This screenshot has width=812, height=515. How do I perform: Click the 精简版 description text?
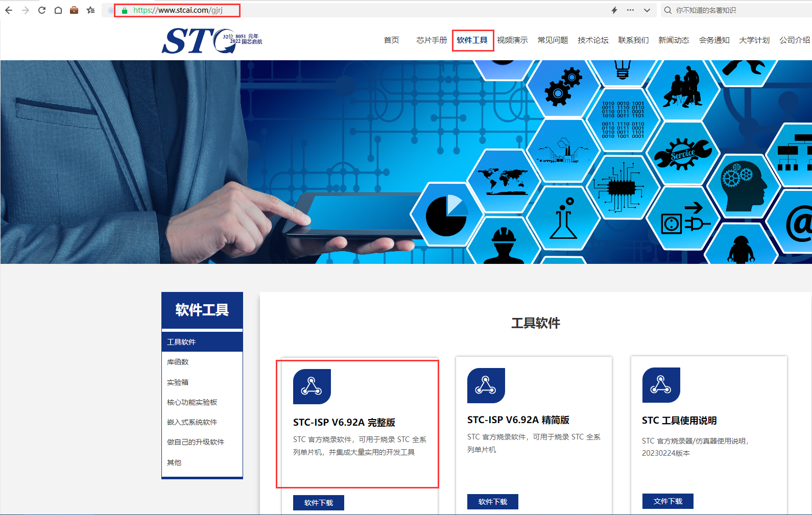[x=534, y=443]
